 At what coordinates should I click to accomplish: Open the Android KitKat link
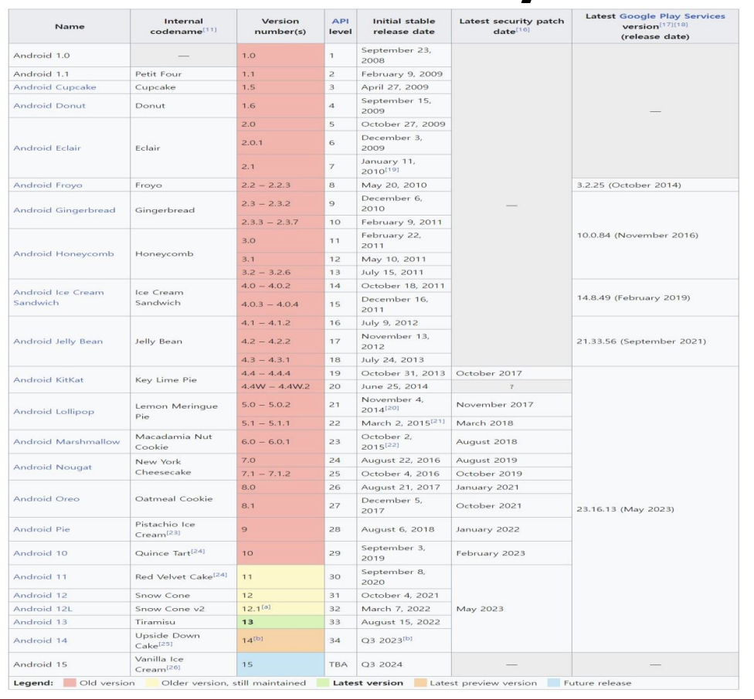[49, 379]
